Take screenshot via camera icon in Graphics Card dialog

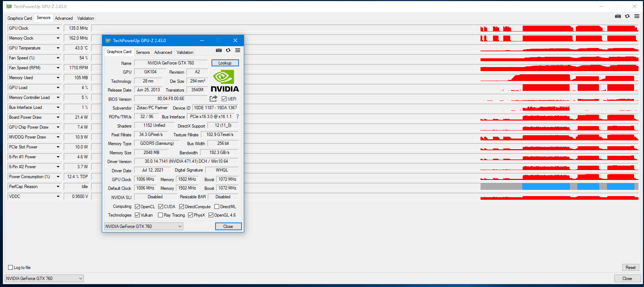(x=219, y=51)
